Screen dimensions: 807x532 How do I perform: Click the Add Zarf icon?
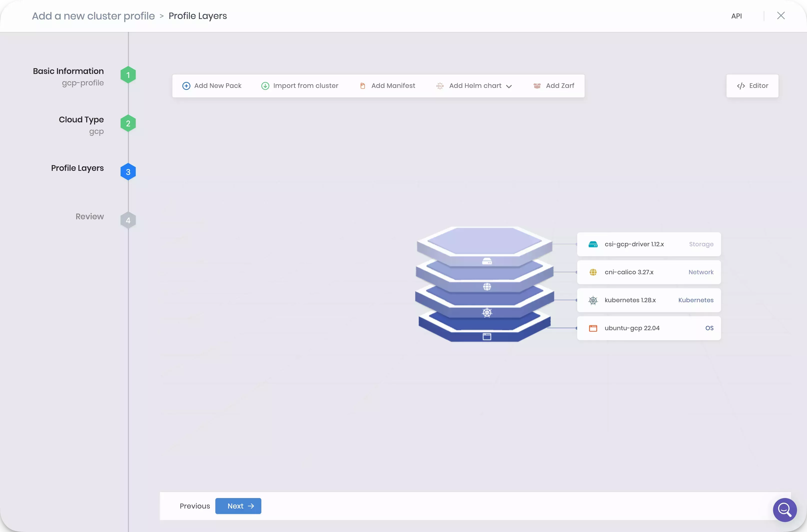coord(537,85)
